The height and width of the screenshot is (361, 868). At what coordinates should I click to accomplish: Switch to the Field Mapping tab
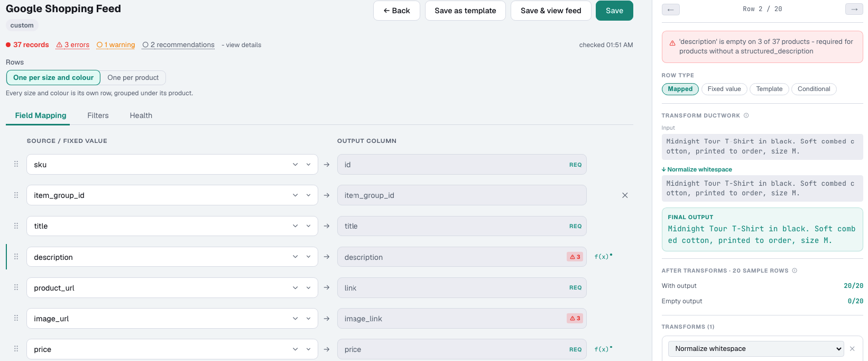point(41,115)
